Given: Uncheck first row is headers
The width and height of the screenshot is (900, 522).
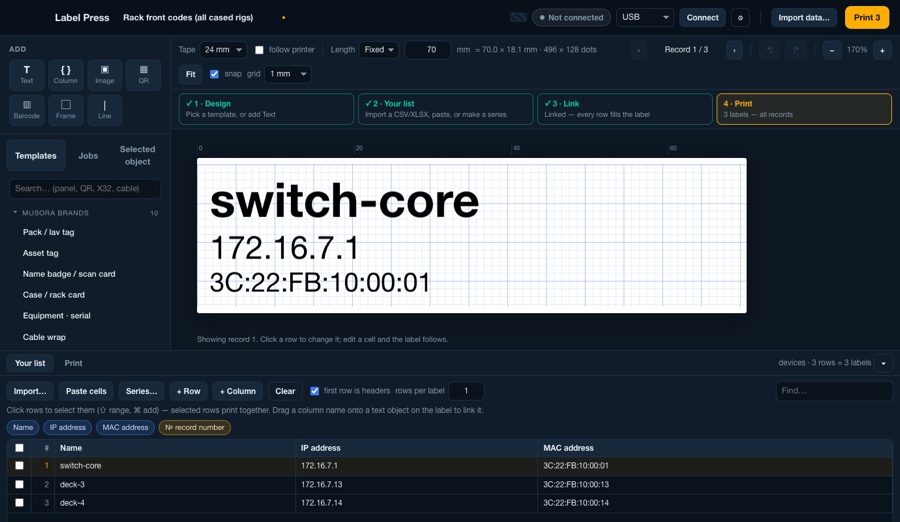Looking at the screenshot, I should tap(315, 391).
